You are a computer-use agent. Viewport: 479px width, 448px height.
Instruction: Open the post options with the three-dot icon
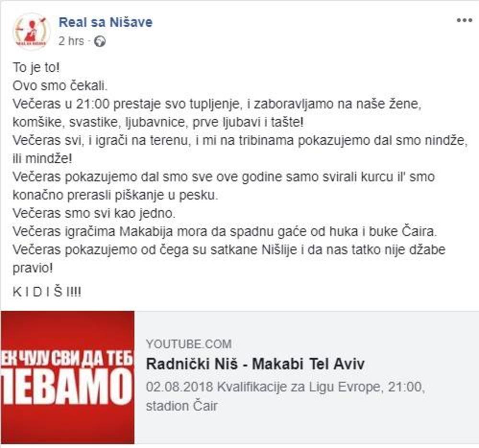464,20
